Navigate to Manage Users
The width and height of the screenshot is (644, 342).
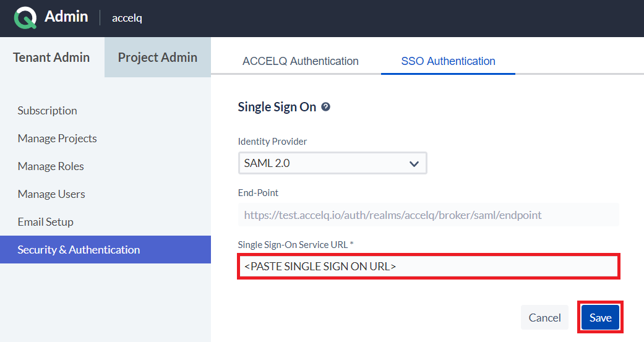[x=51, y=194]
